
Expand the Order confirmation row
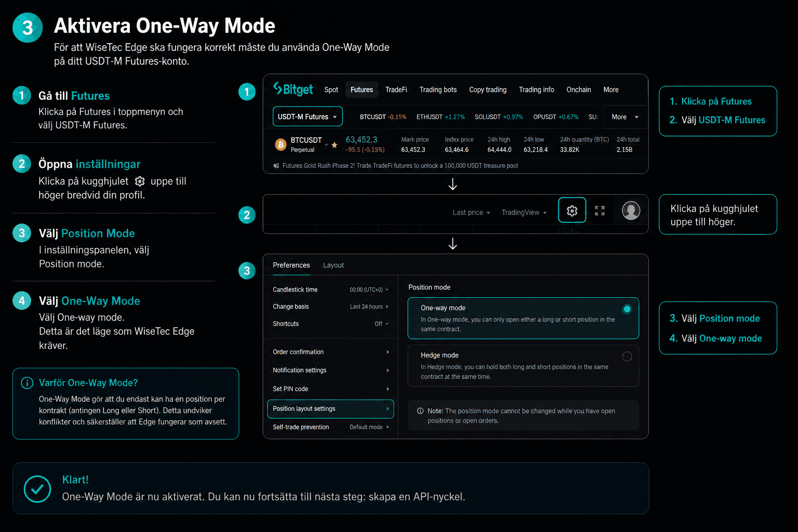click(x=330, y=352)
